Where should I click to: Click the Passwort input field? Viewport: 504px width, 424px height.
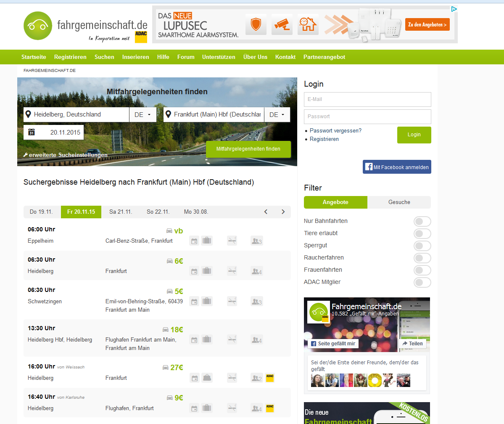coord(367,117)
